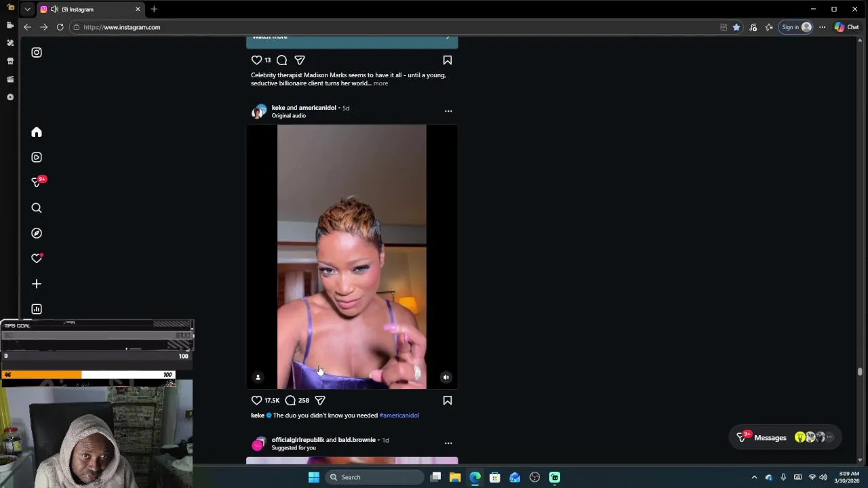
Task: Open Microsoft Store from taskbar
Action: point(495,477)
